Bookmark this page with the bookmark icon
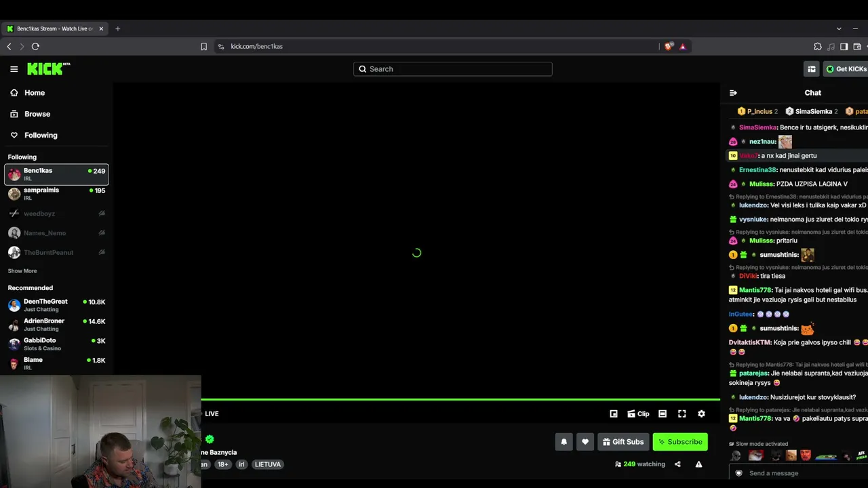This screenshot has width=868, height=488. click(203, 46)
